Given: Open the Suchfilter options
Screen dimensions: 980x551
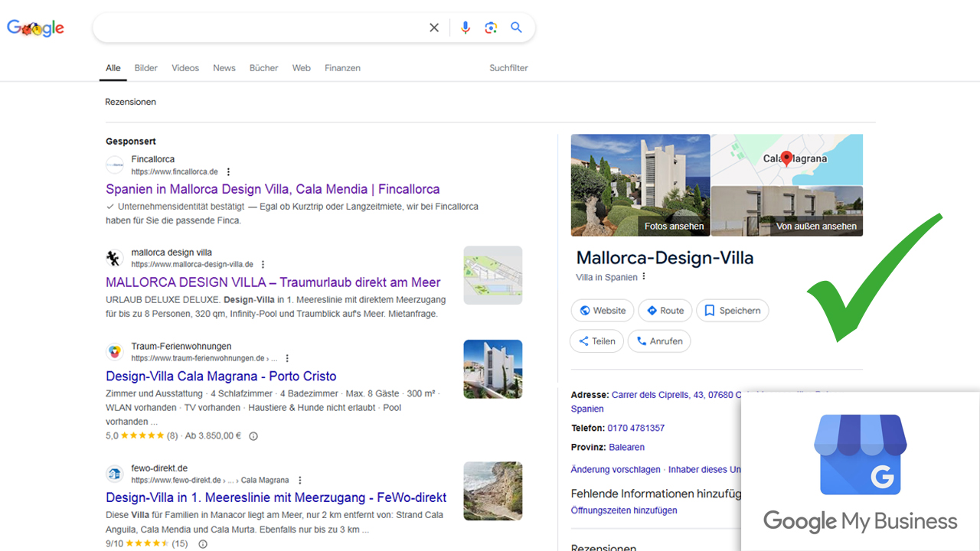Looking at the screenshot, I should click(508, 68).
